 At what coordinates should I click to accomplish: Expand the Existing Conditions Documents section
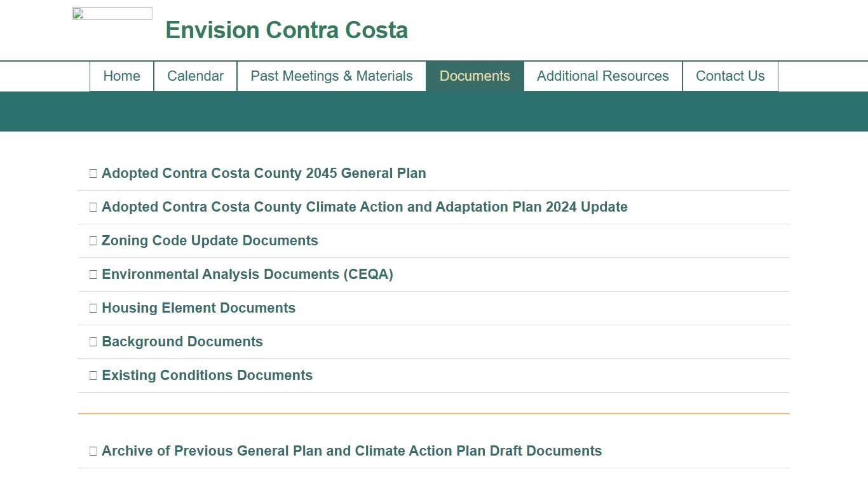[x=207, y=375]
